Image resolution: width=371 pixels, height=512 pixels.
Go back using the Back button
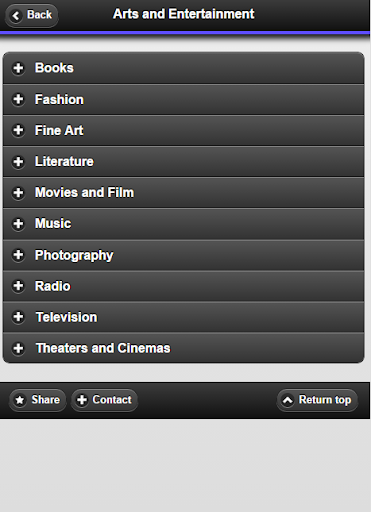click(x=32, y=15)
